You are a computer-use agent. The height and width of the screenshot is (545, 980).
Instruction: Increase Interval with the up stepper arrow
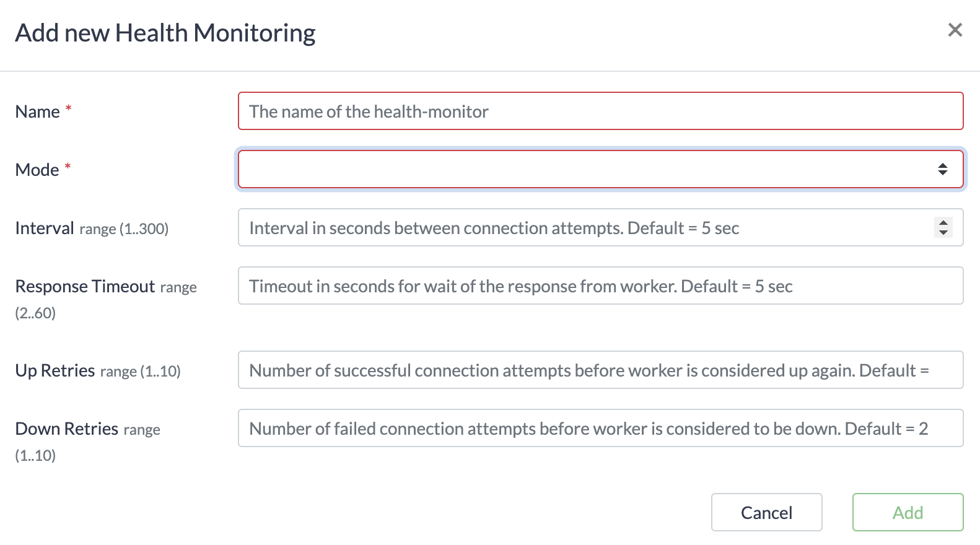click(943, 223)
